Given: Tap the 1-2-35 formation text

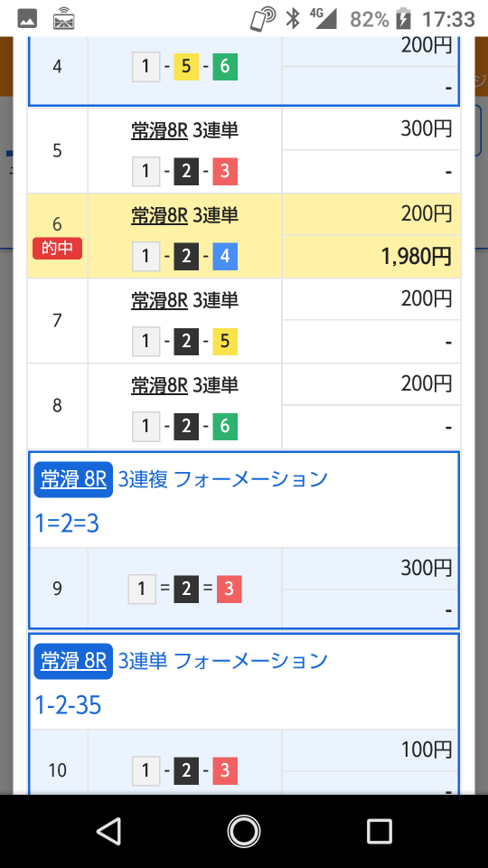Looking at the screenshot, I should point(68,705).
